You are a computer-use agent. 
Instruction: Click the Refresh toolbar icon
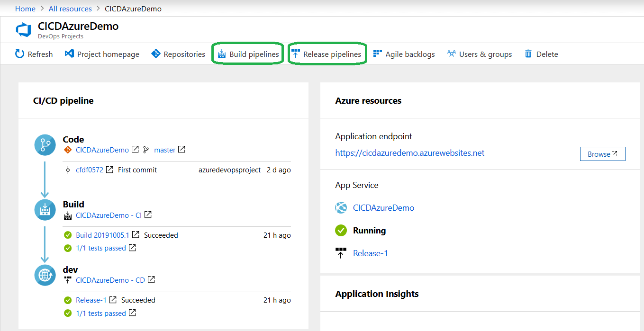(19, 54)
